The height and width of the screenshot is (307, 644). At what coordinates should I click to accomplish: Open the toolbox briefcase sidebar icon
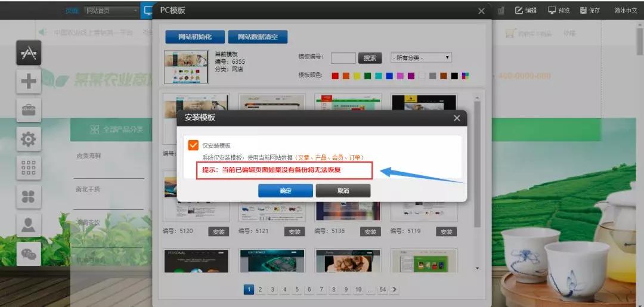(x=29, y=110)
